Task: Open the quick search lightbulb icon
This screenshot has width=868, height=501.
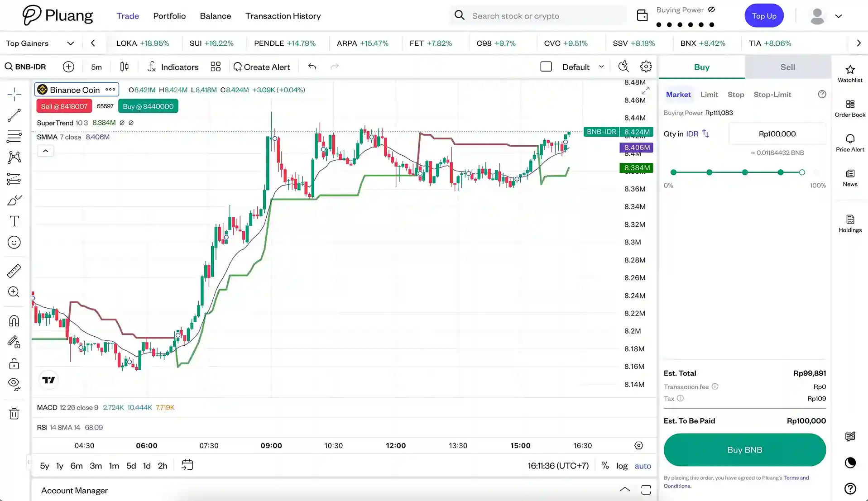Action: [x=623, y=67]
